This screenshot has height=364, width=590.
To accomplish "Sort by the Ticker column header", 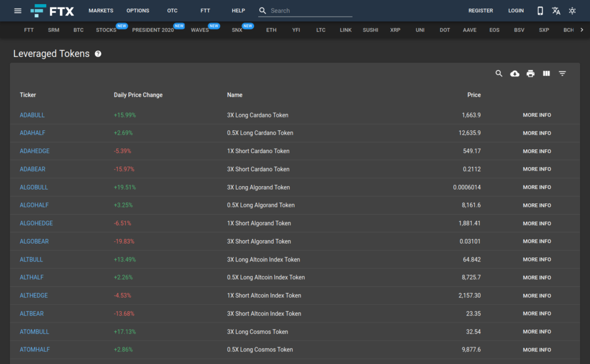I will [x=28, y=95].
